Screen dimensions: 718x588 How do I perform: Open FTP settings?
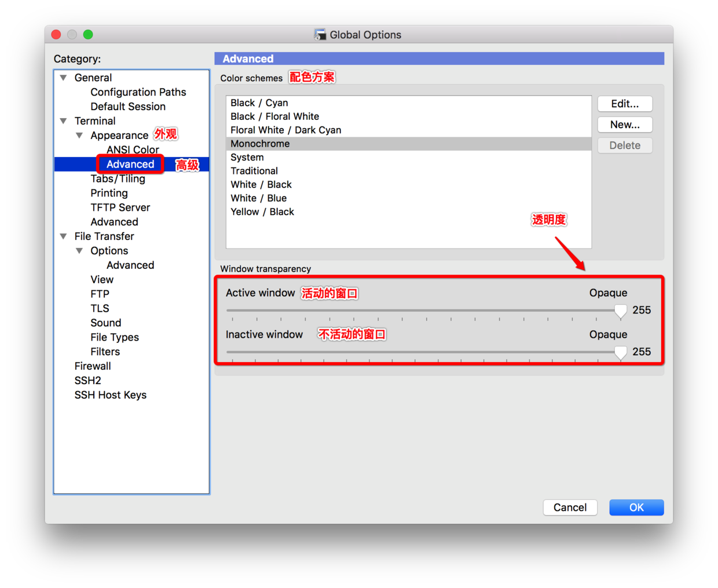(x=100, y=294)
